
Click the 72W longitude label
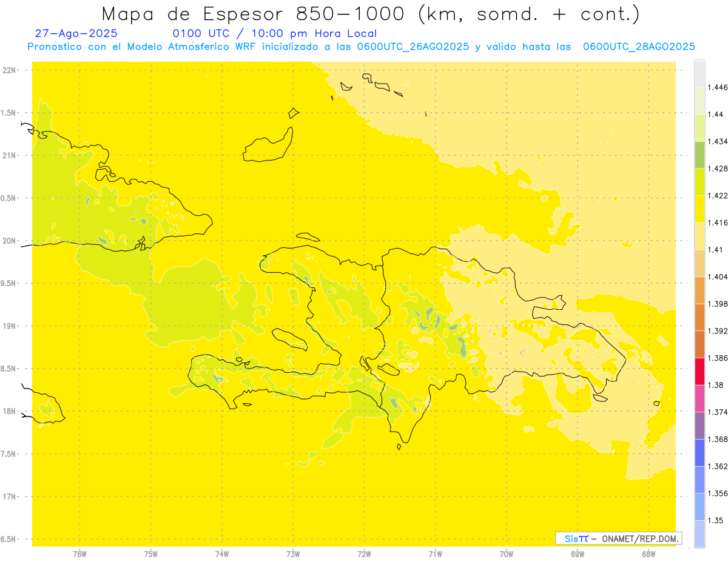[x=364, y=554]
